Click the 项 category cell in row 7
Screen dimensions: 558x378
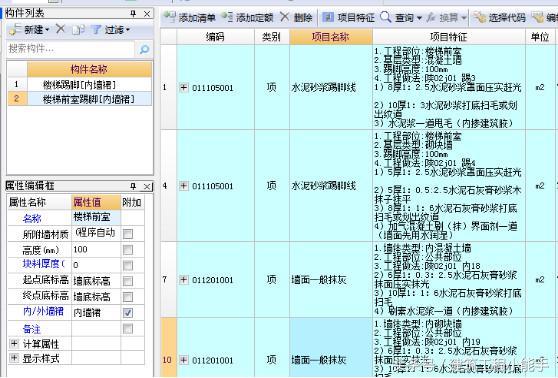[272, 280]
